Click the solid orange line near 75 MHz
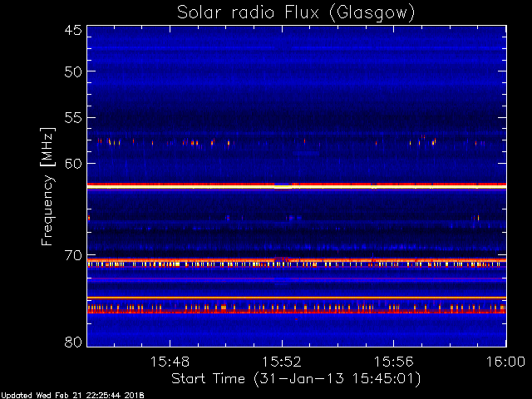Screen dimensions: 532x399 click(x=297, y=298)
